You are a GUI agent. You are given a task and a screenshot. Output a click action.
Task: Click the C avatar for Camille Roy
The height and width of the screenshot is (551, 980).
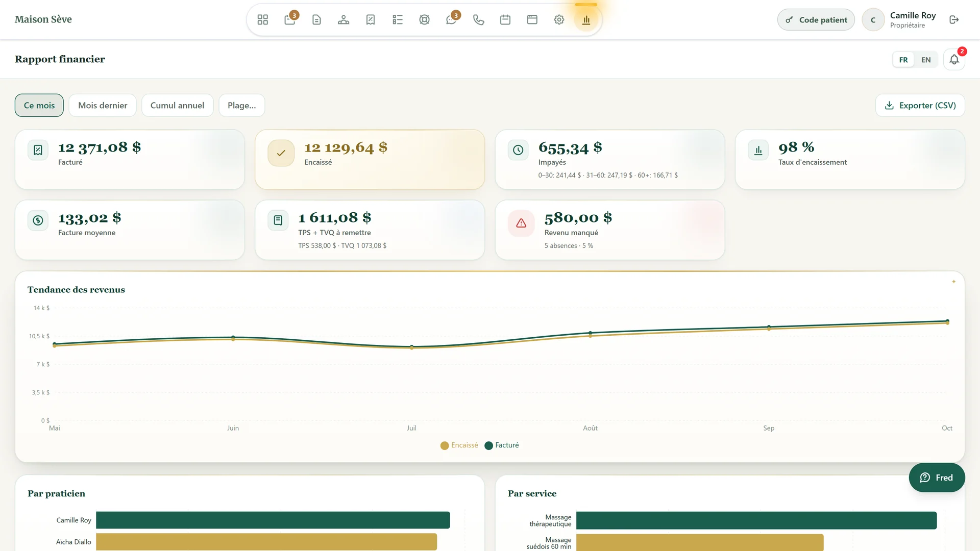click(x=873, y=20)
